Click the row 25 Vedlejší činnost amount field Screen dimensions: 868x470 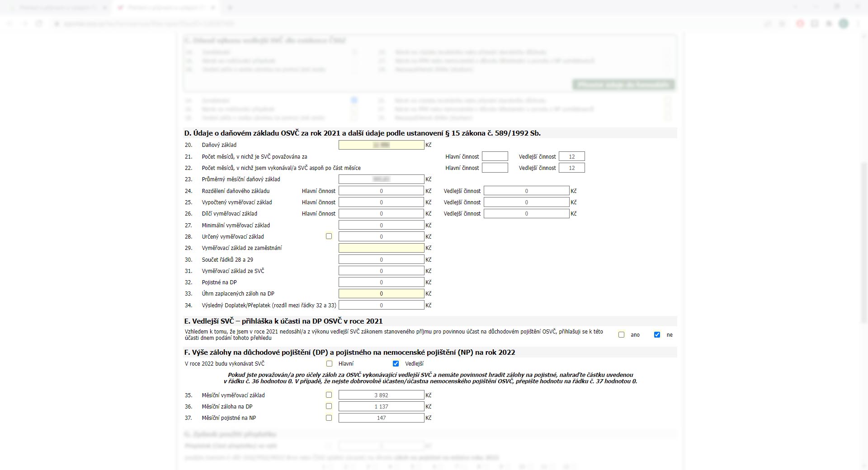pyautogui.click(x=527, y=202)
